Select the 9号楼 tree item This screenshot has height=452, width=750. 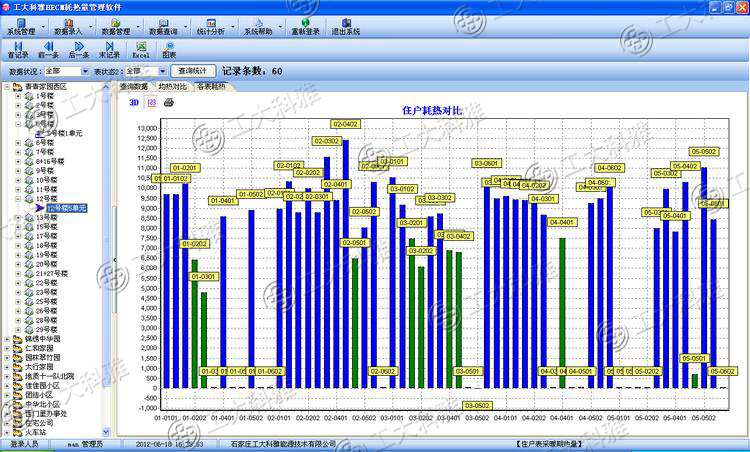(x=44, y=171)
